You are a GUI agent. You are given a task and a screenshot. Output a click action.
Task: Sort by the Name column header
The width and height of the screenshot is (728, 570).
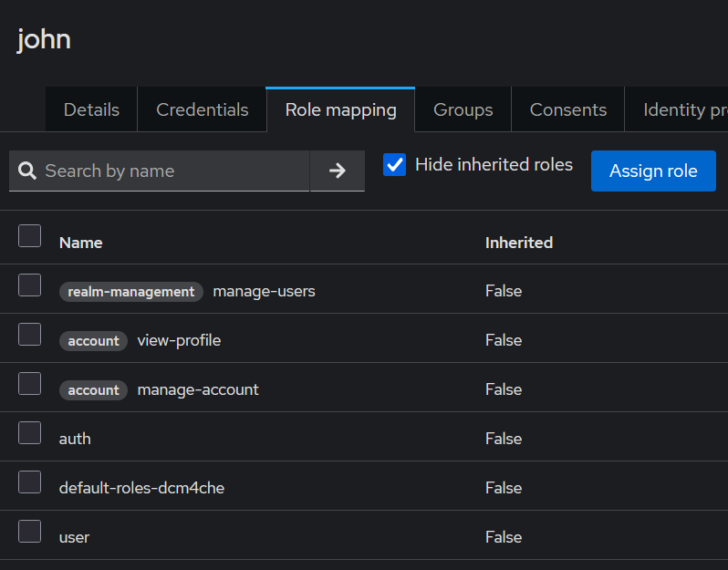tap(80, 243)
